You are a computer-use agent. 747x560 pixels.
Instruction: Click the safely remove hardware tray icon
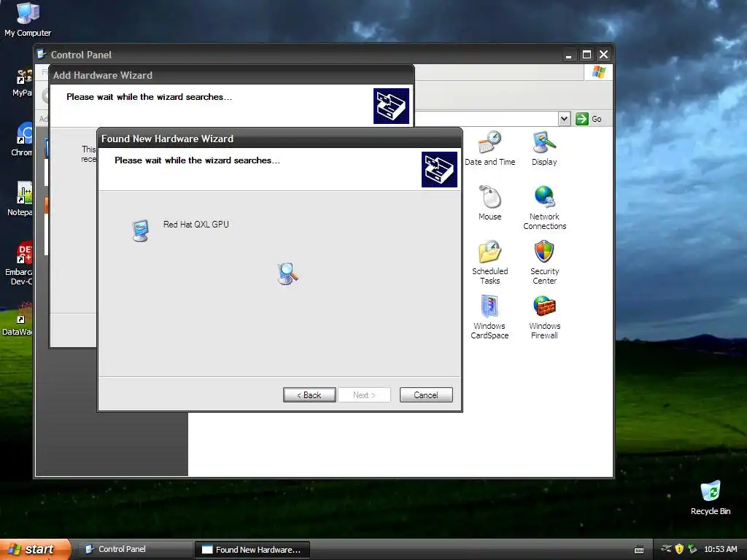point(692,549)
